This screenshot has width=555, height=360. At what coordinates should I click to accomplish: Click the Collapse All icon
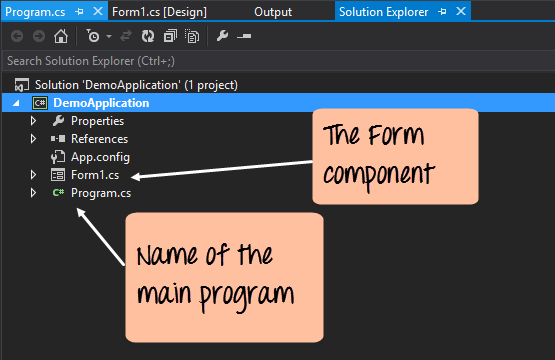coord(170,36)
